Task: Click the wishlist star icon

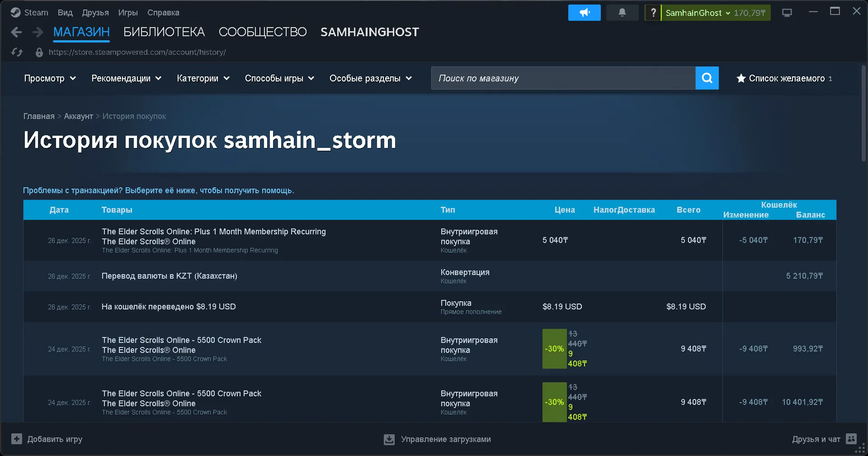Action: point(741,78)
